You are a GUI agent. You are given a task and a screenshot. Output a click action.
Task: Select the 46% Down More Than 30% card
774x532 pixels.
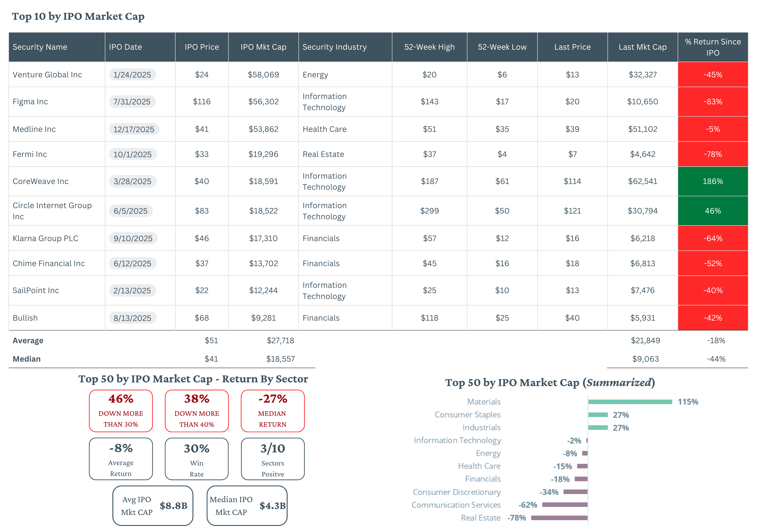tap(121, 411)
